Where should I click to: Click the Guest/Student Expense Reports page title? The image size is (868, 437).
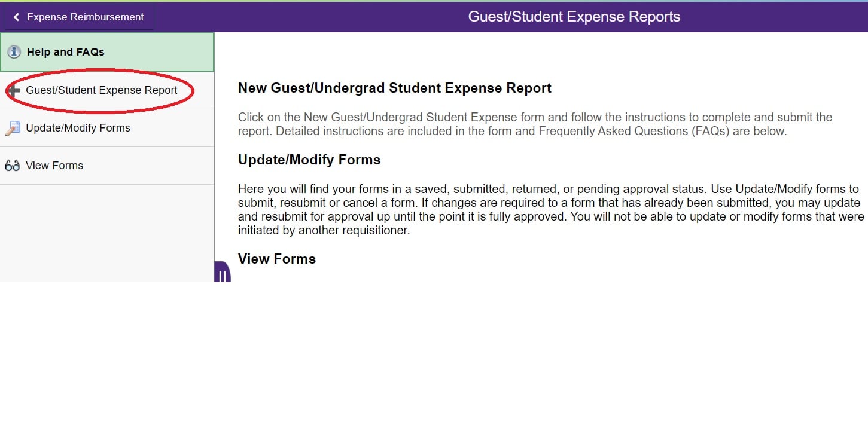click(574, 17)
